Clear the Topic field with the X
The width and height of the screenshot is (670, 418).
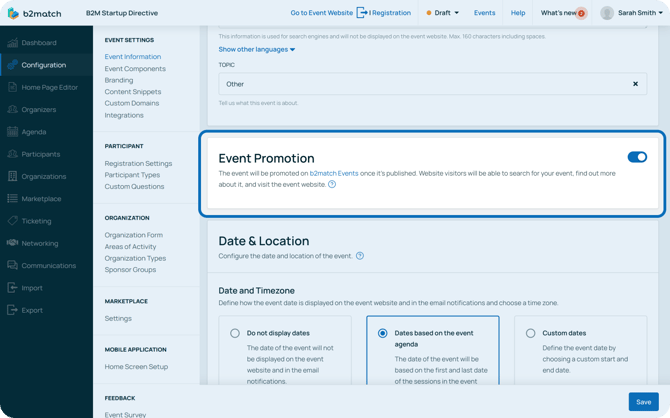pyautogui.click(x=635, y=84)
